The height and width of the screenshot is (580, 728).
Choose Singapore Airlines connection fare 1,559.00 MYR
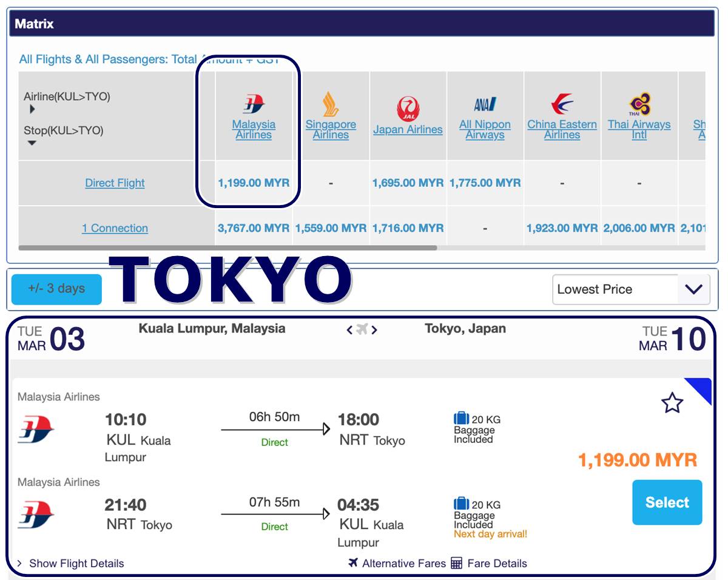[x=331, y=228]
